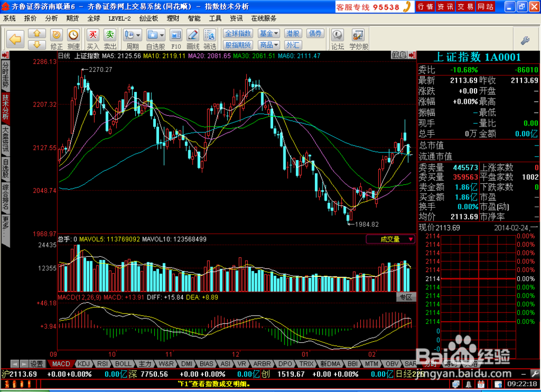Click the red collapse arrow beside 信息
541x392 pixels.
[x=412, y=55]
